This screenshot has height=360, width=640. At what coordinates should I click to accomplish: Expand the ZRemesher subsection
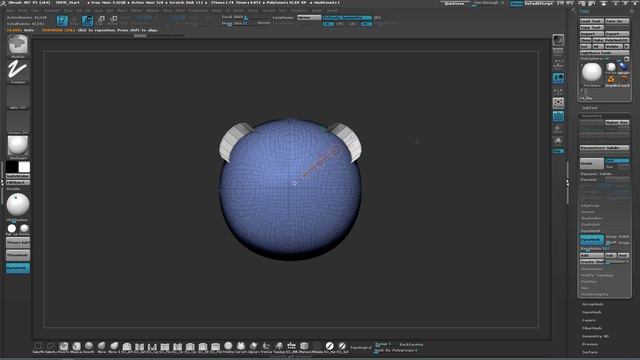coord(591,269)
